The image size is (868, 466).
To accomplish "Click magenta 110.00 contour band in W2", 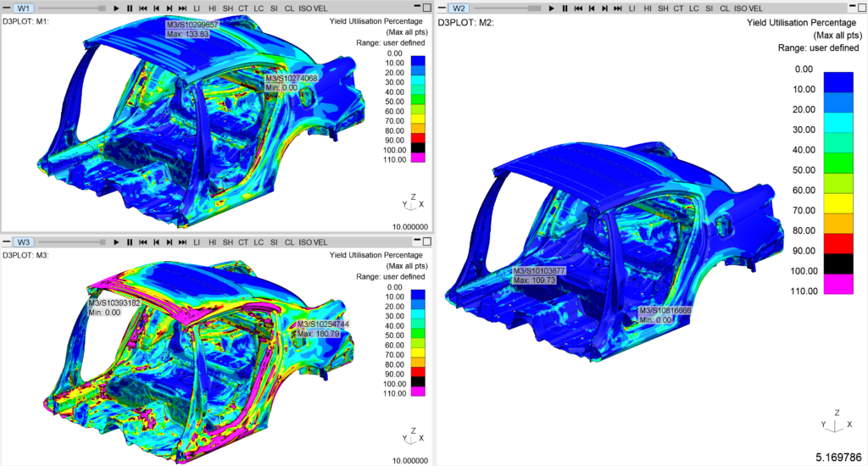I will [838, 284].
